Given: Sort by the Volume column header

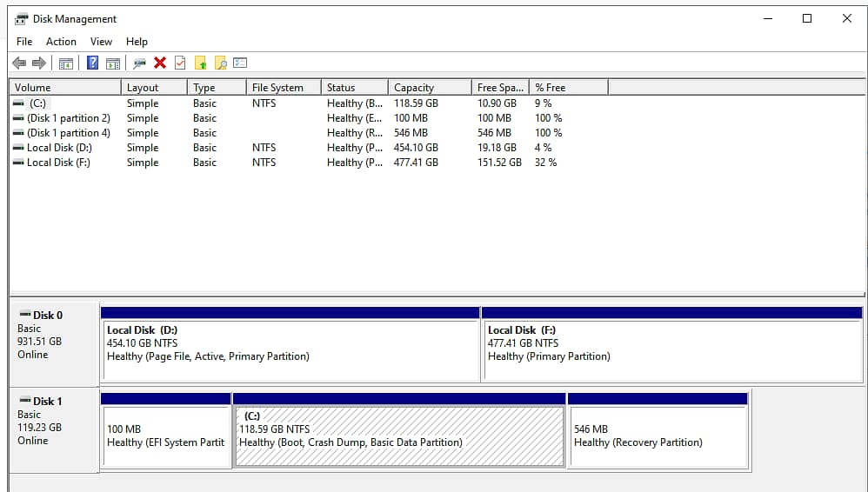Looking at the screenshot, I should [x=65, y=88].
